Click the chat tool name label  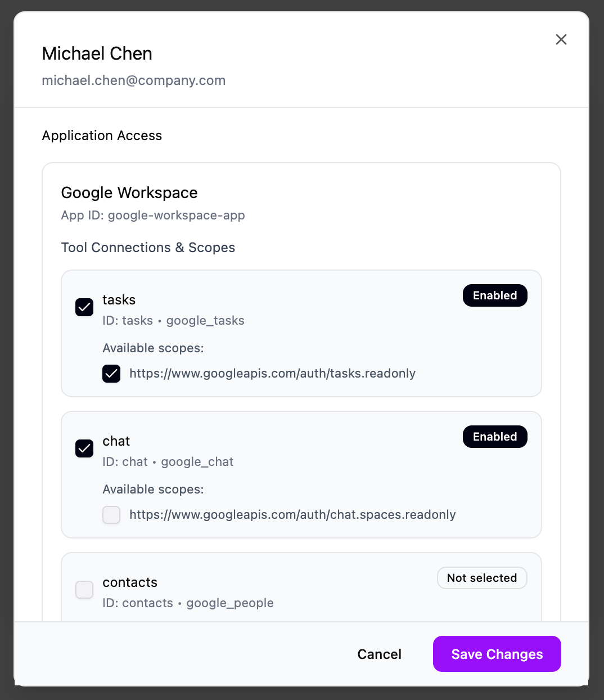(x=116, y=441)
